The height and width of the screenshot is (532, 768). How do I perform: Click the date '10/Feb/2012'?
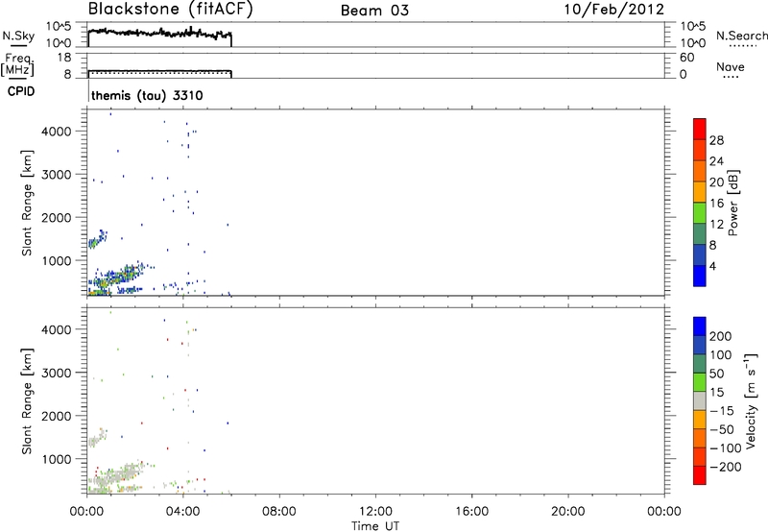pyautogui.click(x=613, y=9)
